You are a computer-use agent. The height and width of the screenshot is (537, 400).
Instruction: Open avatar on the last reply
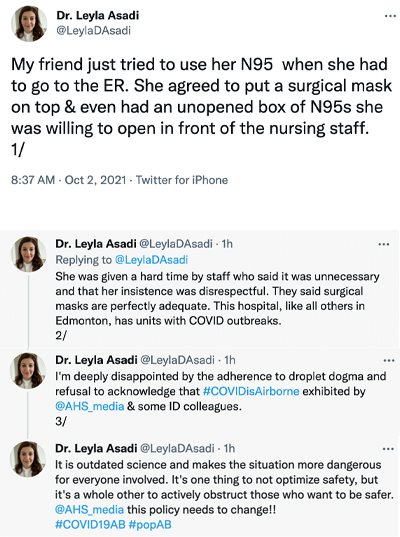28,459
